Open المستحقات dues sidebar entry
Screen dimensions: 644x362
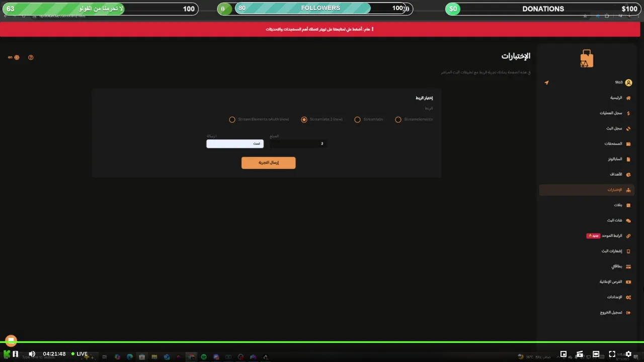[x=587, y=144]
